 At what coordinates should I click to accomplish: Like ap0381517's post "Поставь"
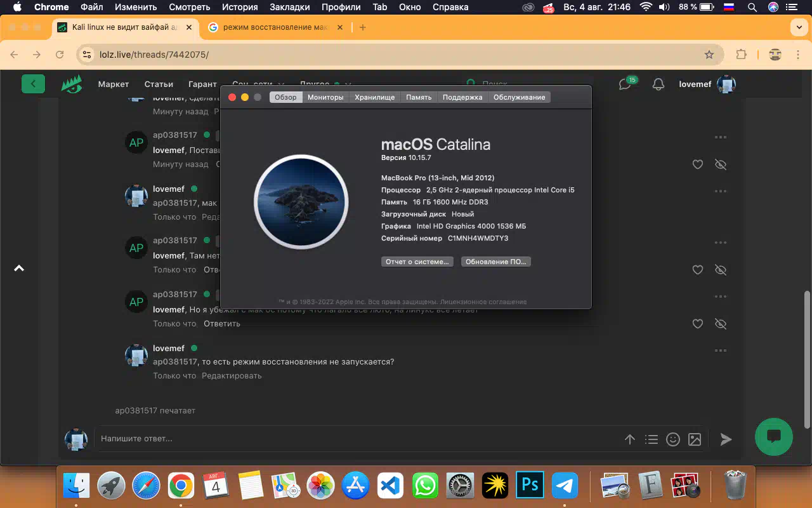(698, 164)
